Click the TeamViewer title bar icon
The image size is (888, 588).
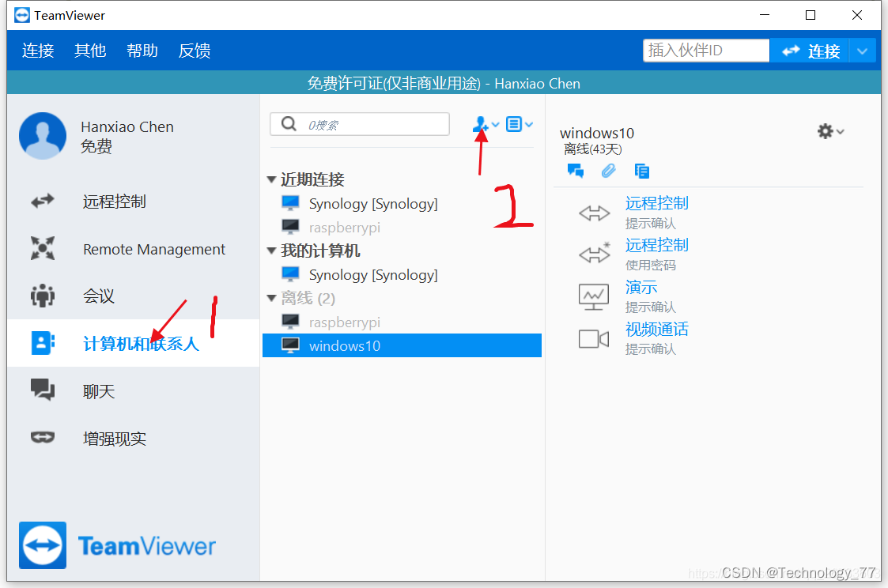[22, 15]
